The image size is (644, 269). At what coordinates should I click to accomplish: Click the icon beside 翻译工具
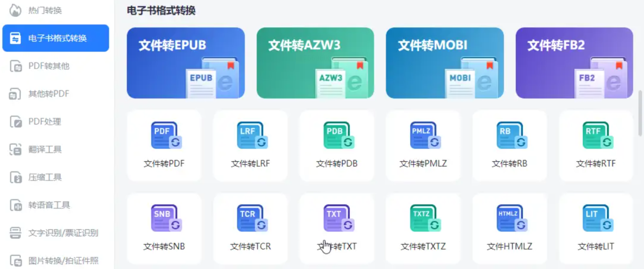point(15,149)
